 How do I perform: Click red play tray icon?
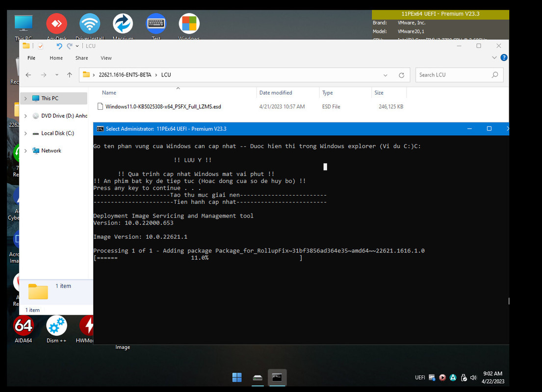[442, 377]
